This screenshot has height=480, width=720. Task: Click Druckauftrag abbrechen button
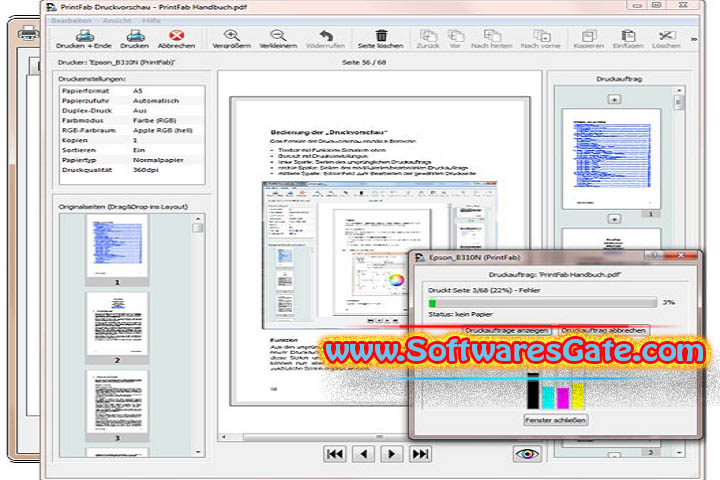coord(603,330)
